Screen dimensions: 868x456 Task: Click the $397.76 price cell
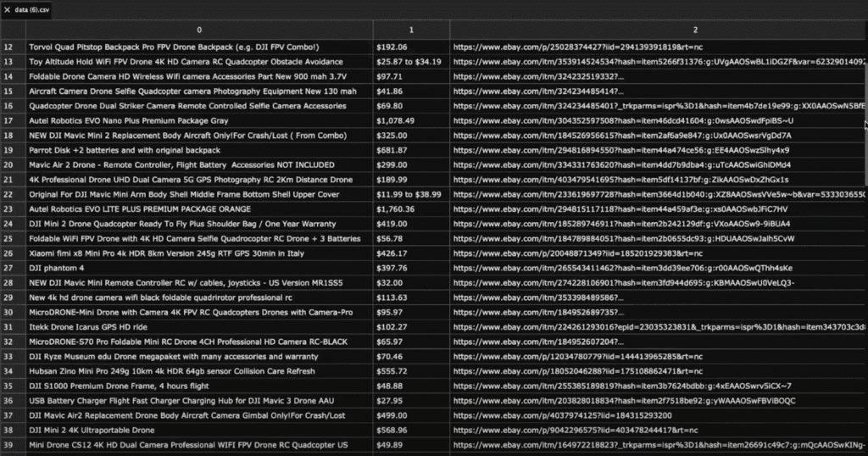click(x=411, y=268)
